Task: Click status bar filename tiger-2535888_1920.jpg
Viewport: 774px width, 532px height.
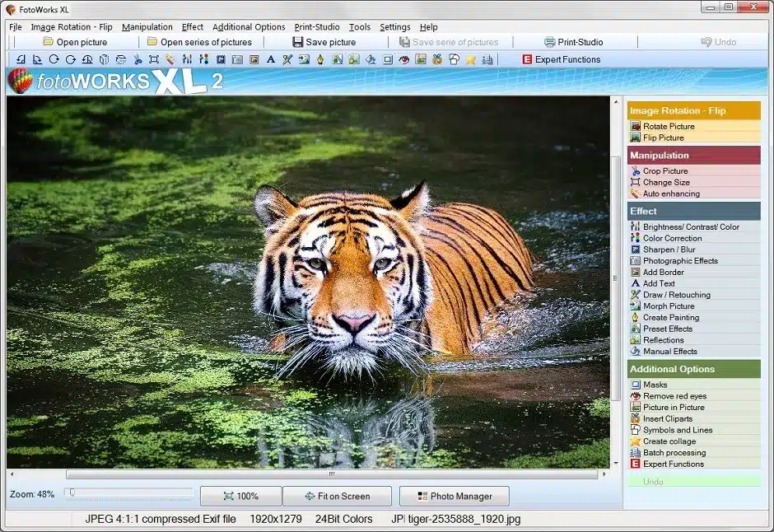Action: point(464,519)
